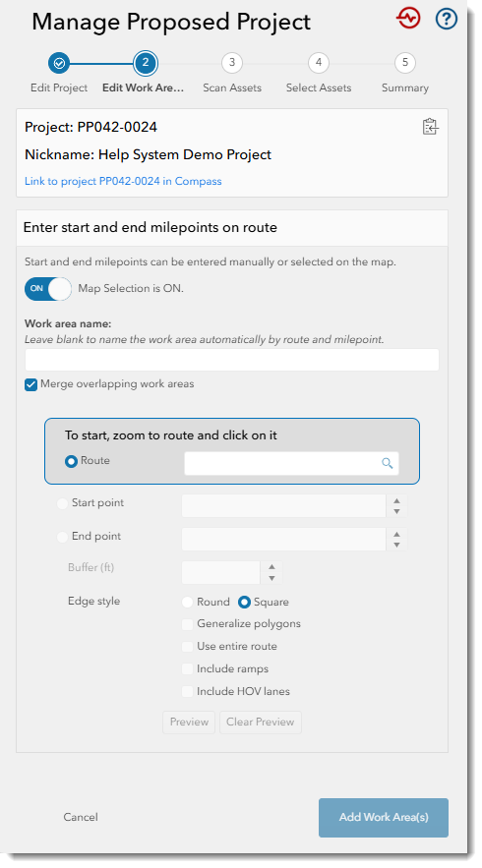Increase the Start point stepper value
Viewport: 482px width, 868px height.
[x=396, y=501]
